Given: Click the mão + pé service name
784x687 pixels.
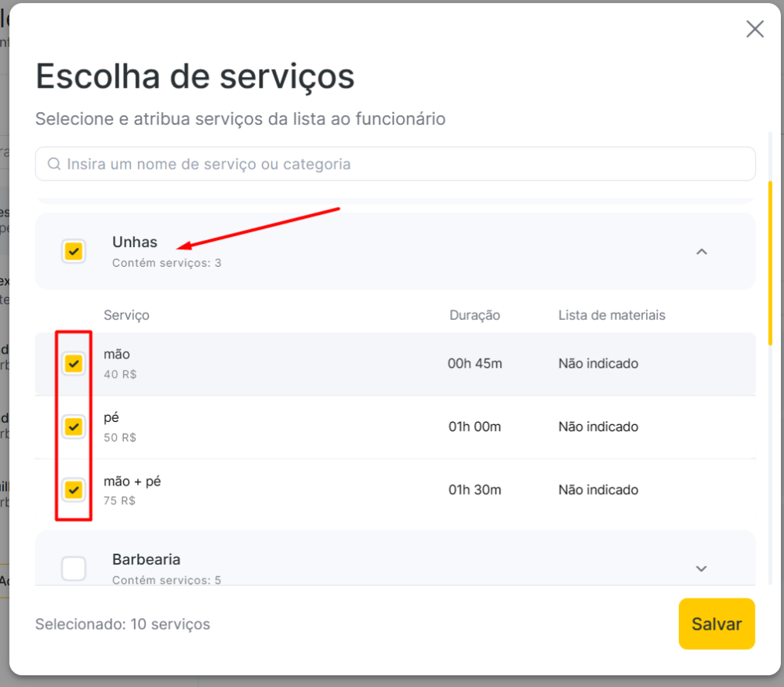Looking at the screenshot, I should (132, 481).
